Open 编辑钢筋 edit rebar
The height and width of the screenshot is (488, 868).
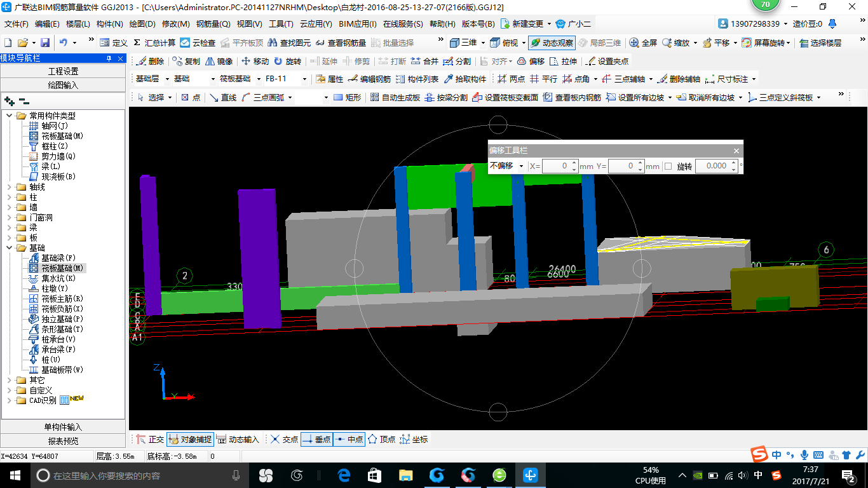coord(369,79)
